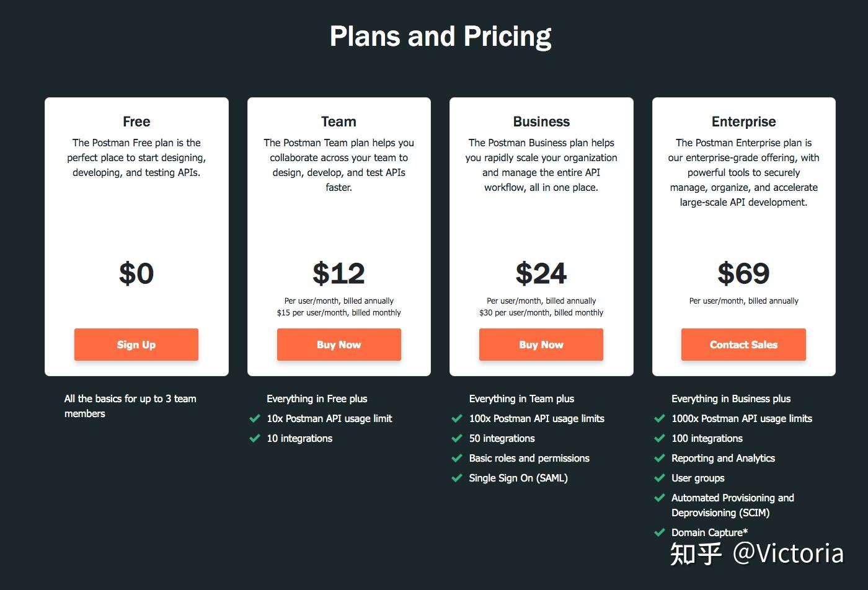Click the Contact Sales button
The height and width of the screenshot is (590, 868).
[x=743, y=345]
